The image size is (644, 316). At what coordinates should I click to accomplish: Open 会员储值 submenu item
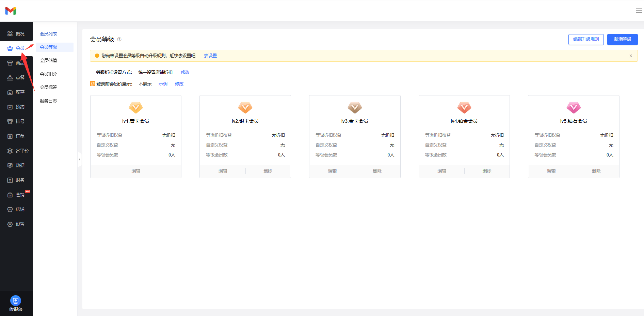pyautogui.click(x=48, y=60)
